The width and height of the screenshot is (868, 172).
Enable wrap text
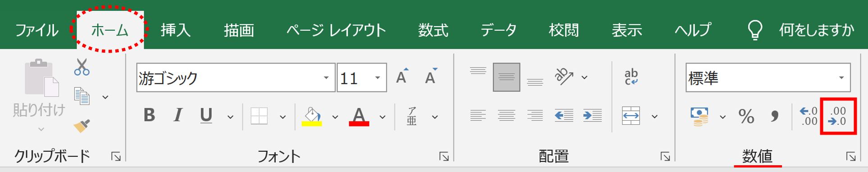(631, 77)
